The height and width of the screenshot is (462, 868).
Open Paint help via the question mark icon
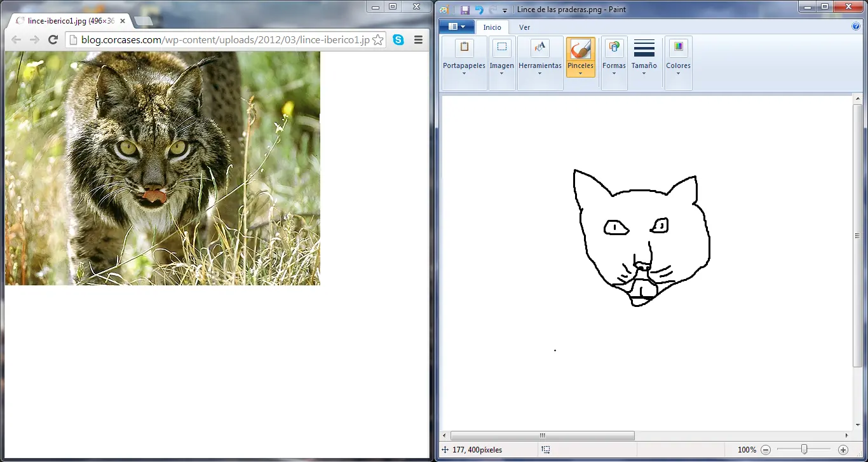(x=855, y=27)
